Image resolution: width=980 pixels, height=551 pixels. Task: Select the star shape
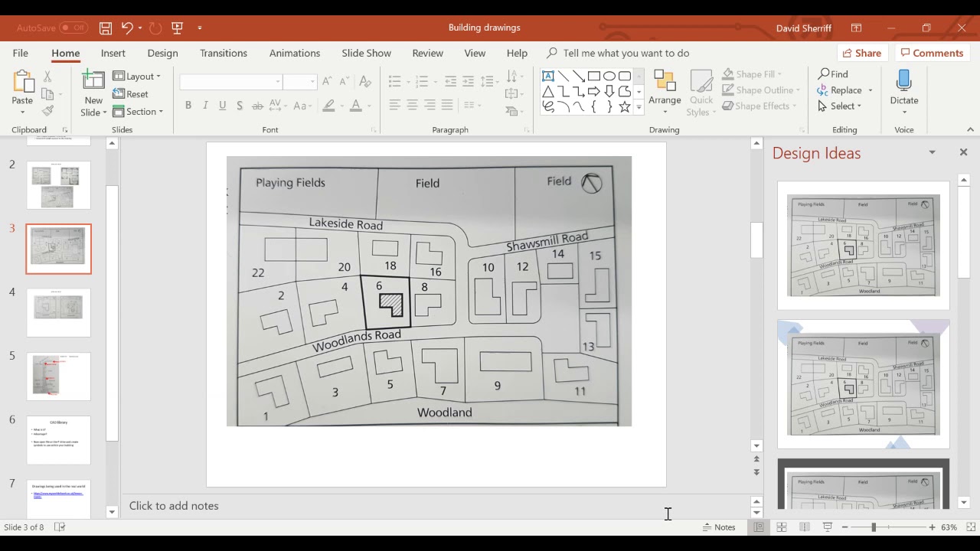[x=625, y=107]
